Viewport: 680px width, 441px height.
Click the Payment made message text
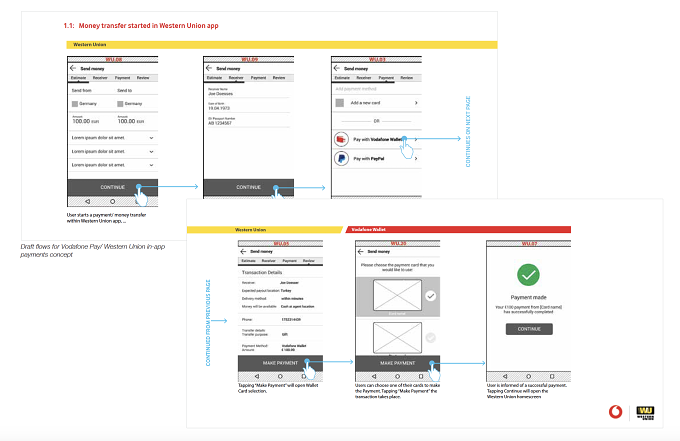point(528,309)
